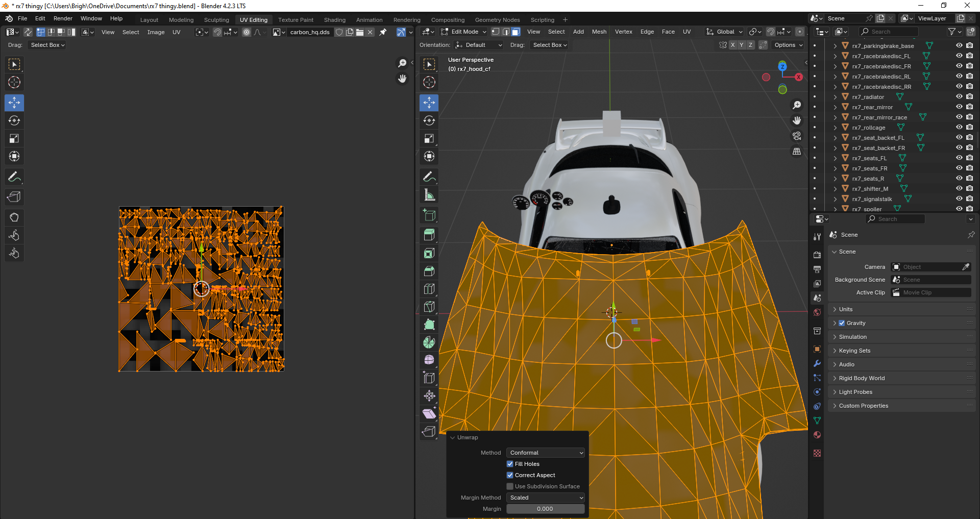This screenshot has height=519, width=980.
Task: Switch to the Texture Paint workspace tab
Action: (x=296, y=20)
